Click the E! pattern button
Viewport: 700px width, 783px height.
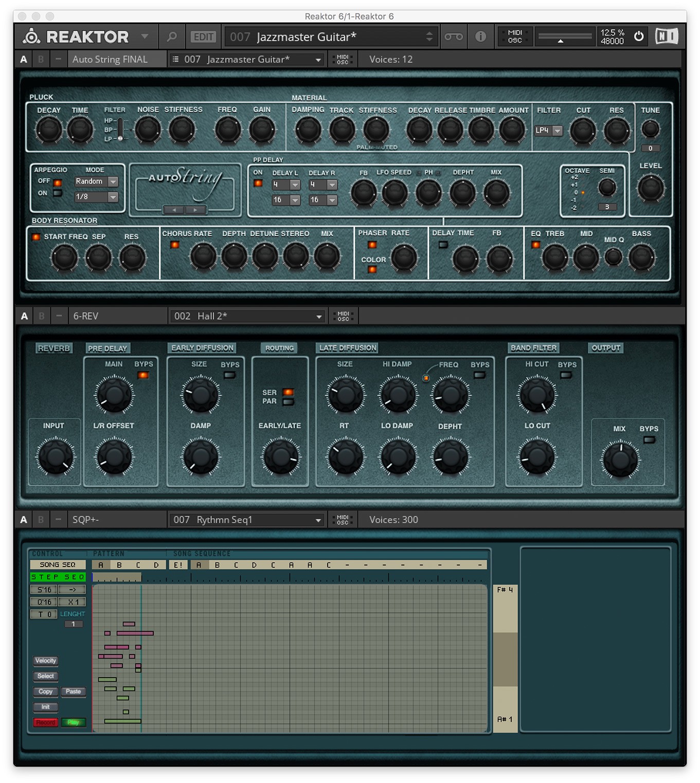pyautogui.click(x=178, y=565)
